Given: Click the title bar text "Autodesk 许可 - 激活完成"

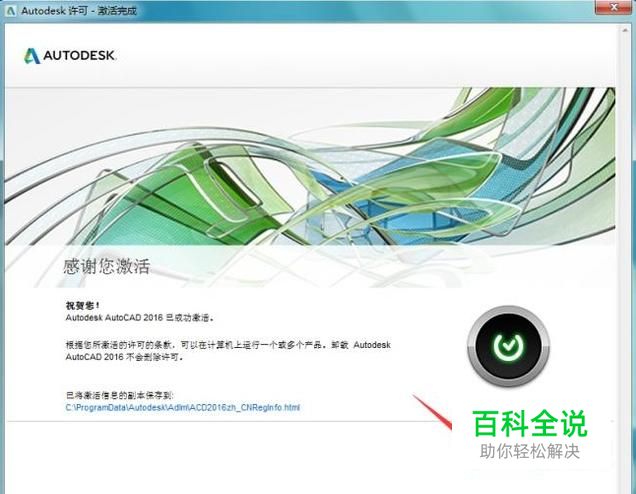Looking at the screenshot, I should [x=79, y=11].
